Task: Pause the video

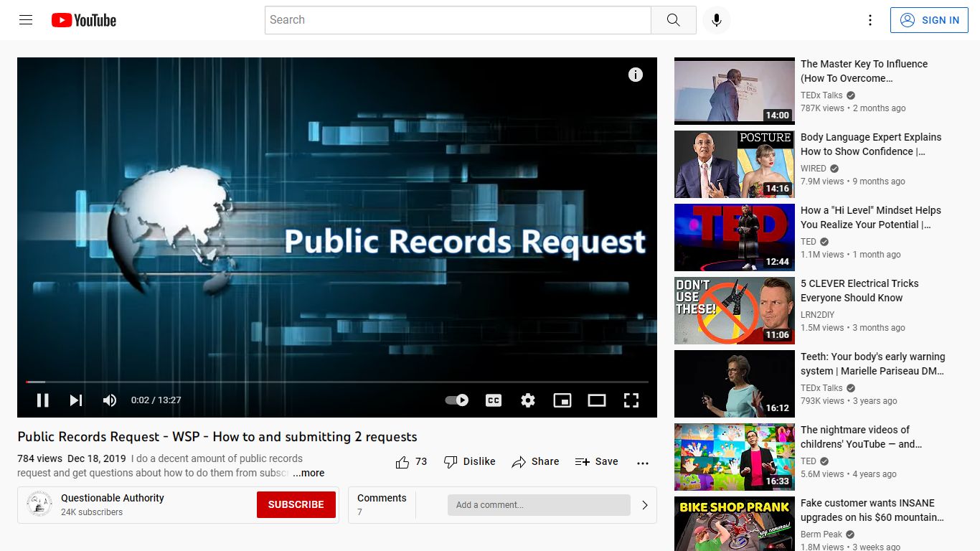Action: pyautogui.click(x=42, y=400)
